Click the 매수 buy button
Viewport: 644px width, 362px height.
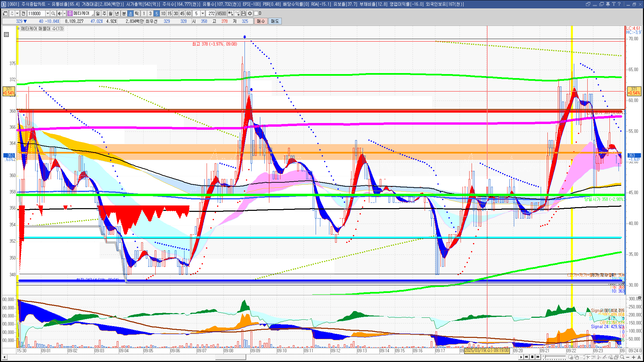(x=261, y=21)
